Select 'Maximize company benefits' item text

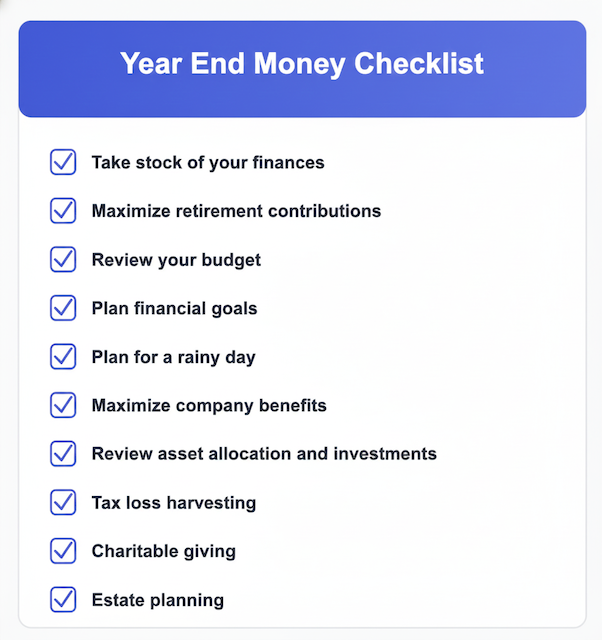(x=209, y=405)
